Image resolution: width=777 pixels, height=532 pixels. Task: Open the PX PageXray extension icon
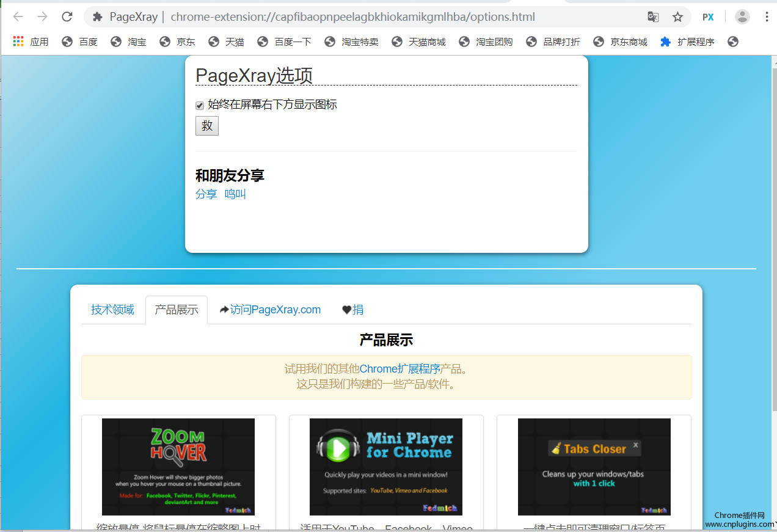coord(708,17)
